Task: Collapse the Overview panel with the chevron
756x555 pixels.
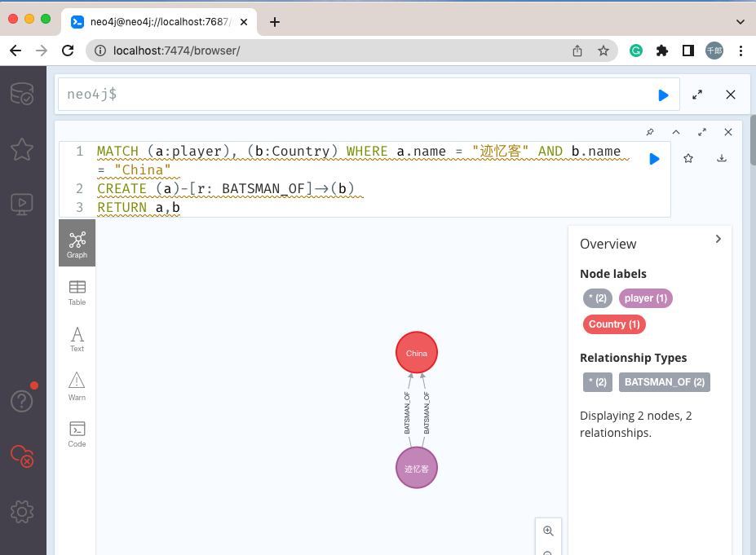Action: 718,239
